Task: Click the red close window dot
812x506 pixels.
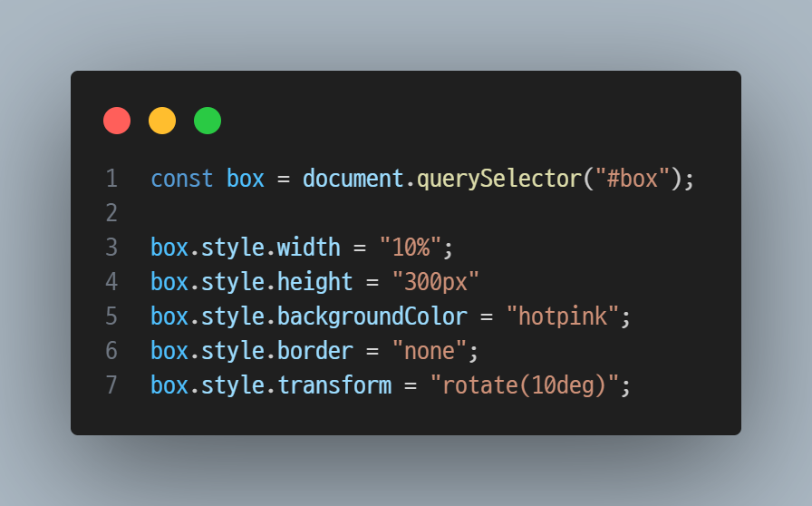Action: [117, 121]
